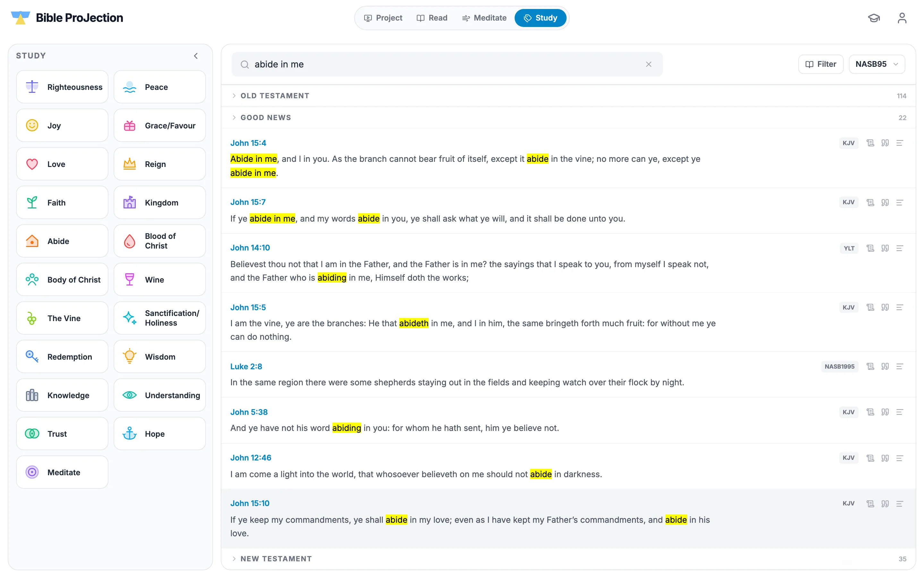Select the Study tab
The image size is (924, 578).
[540, 18]
